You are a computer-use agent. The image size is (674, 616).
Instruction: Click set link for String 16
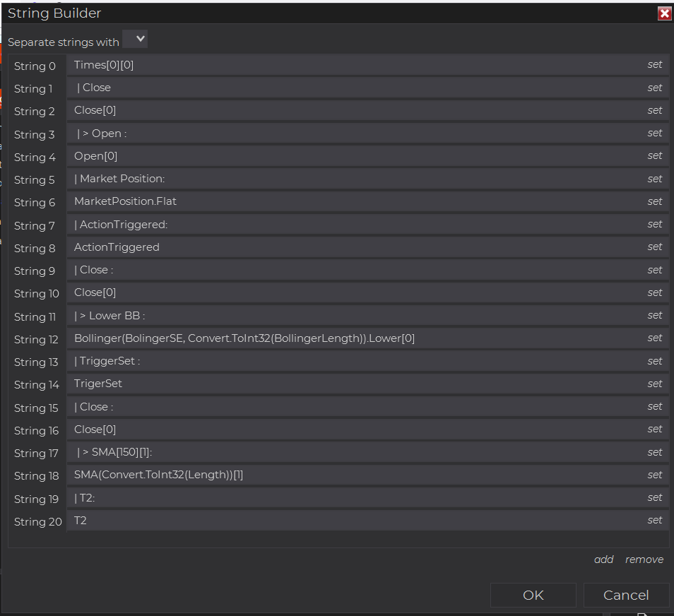(655, 429)
